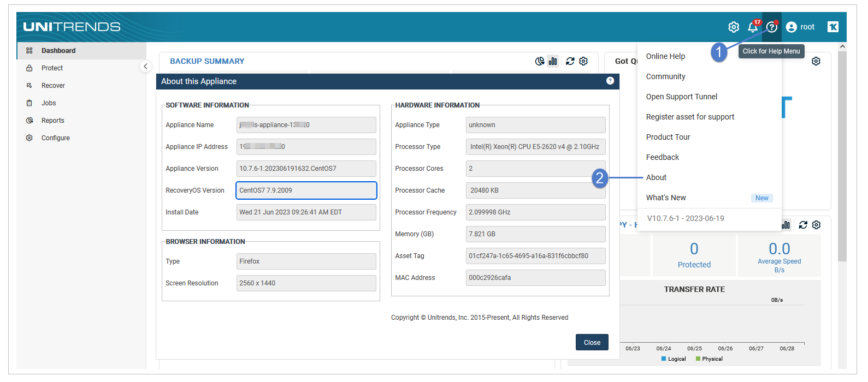Navigate to Jobs page
Image resolution: width=868 pixels, height=382 pixels.
81,103
